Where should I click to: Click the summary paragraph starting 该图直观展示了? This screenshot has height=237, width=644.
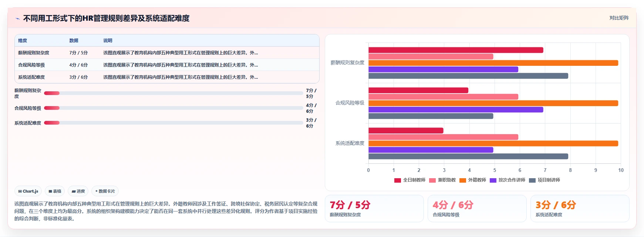pos(166,211)
